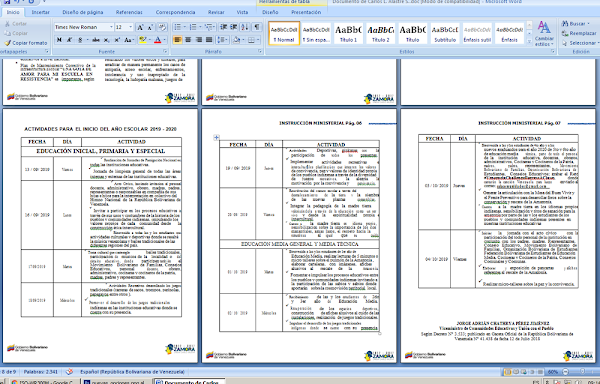Click the bullet list icon

coord(179,27)
